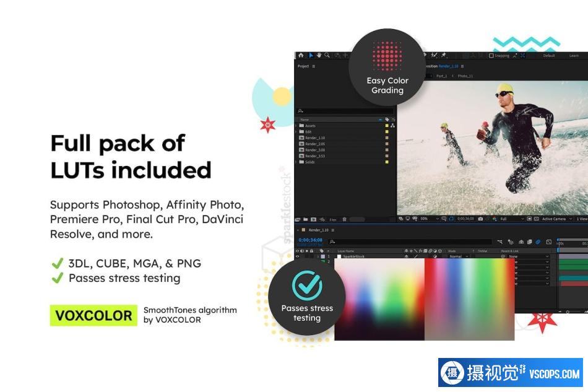Image resolution: width=588 pixels, height=392 pixels.
Task: Enable the Snapping checkbox
Action: pyautogui.click(x=491, y=56)
